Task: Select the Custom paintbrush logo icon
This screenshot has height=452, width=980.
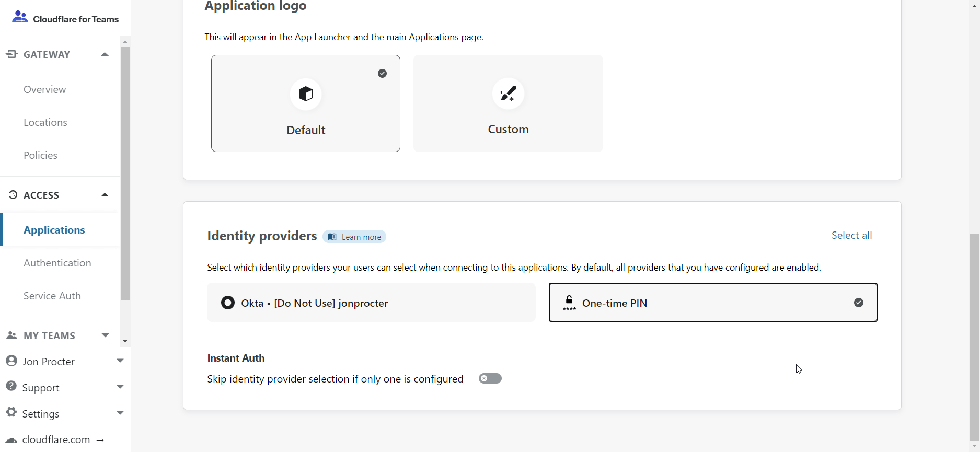Action: (x=508, y=94)
